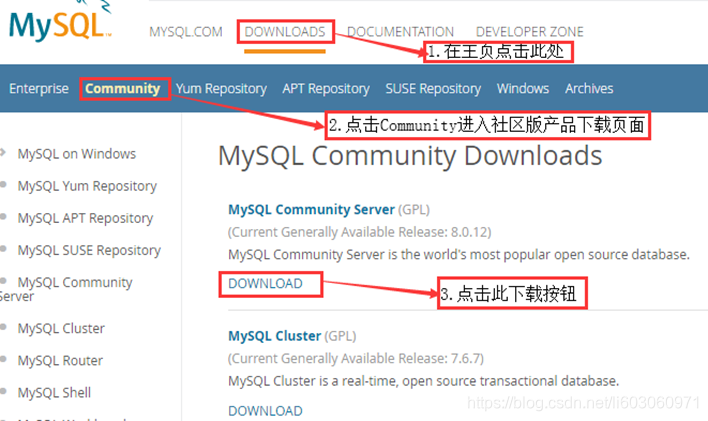Click DOWNLOAD under MySQL Community Server
Viewport: 708px width, 421px height.
(266, 284)
